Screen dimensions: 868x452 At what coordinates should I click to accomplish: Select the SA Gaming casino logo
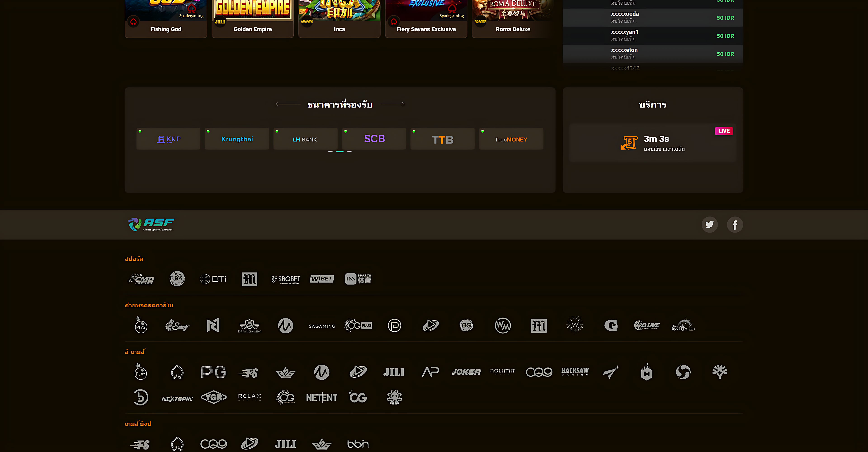(x=322, y=326)
